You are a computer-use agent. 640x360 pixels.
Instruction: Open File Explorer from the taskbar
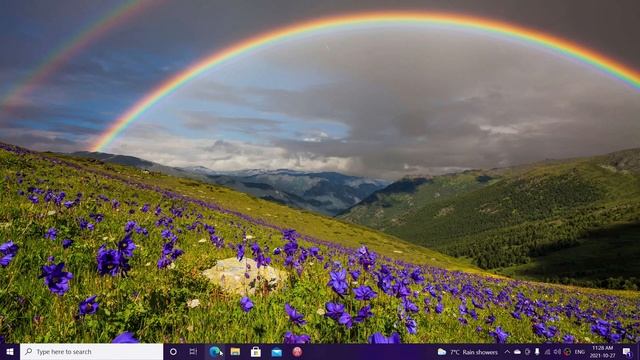[235, 351]
